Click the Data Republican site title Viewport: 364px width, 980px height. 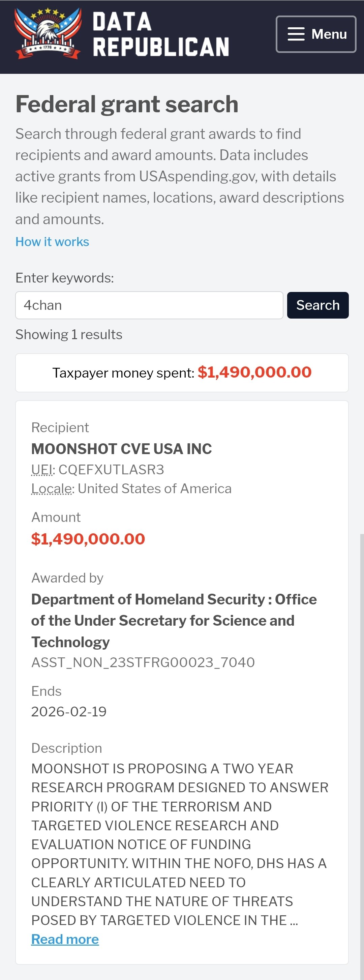pos(160,34)
